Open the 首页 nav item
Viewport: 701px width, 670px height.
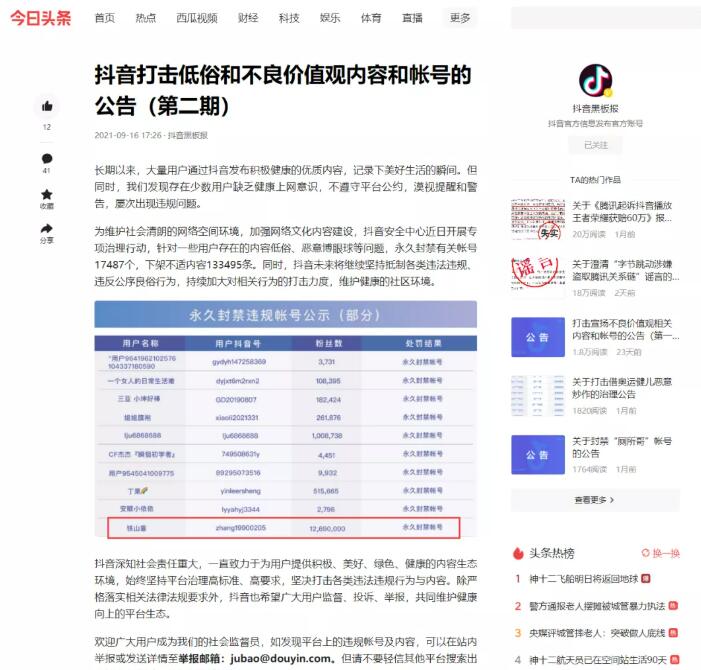pos(105,18)
